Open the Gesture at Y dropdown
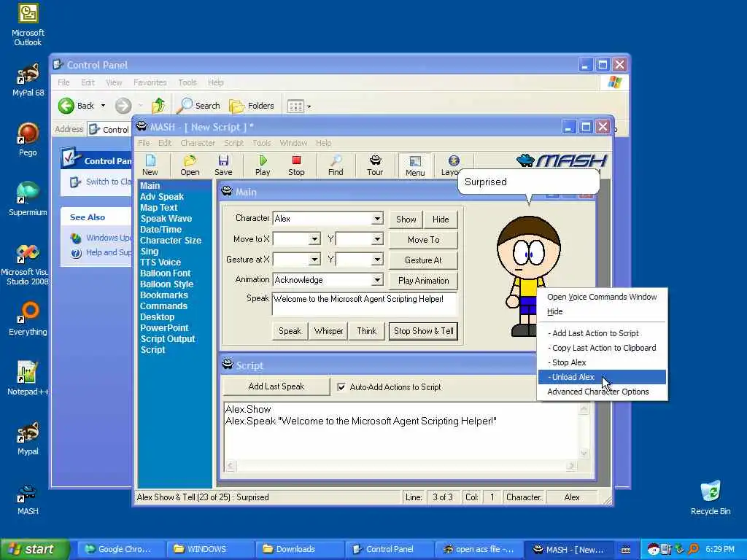The width and height of the screenshot is (747, 560). point(377,260)
